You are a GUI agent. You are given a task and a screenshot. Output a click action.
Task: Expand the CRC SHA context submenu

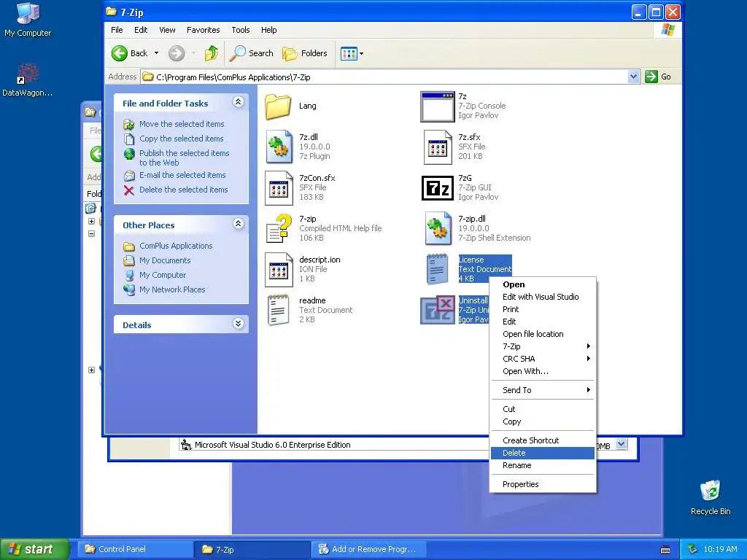tap(543, 359)
